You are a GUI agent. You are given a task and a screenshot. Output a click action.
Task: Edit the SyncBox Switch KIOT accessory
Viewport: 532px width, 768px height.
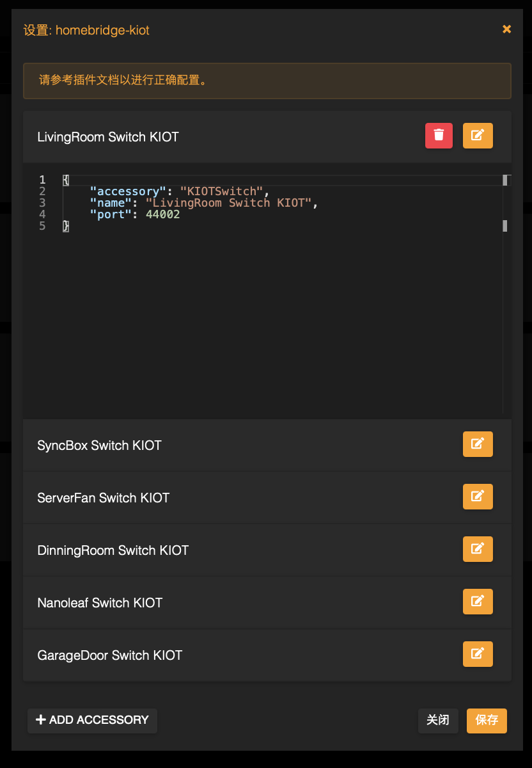pyautogui.click(x=478, y=444)
